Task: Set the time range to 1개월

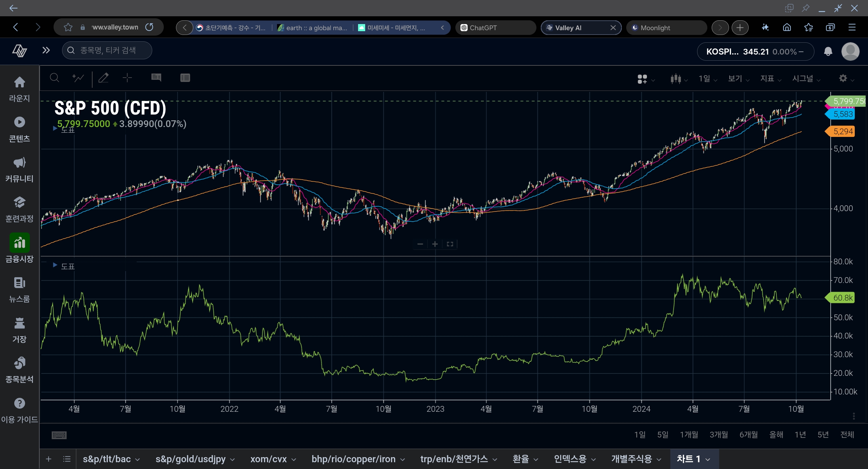Action: [x=689, y=435]
